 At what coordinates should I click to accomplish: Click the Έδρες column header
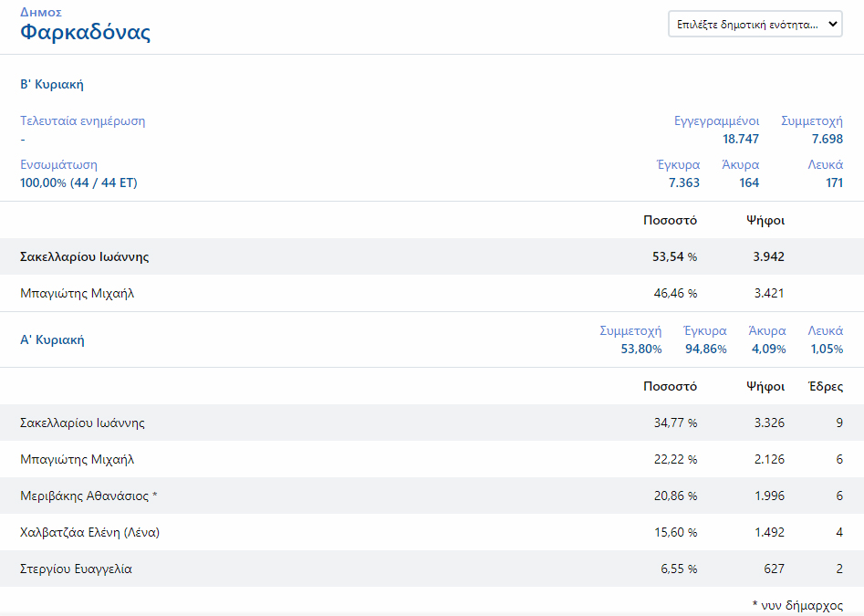point(826,386)
